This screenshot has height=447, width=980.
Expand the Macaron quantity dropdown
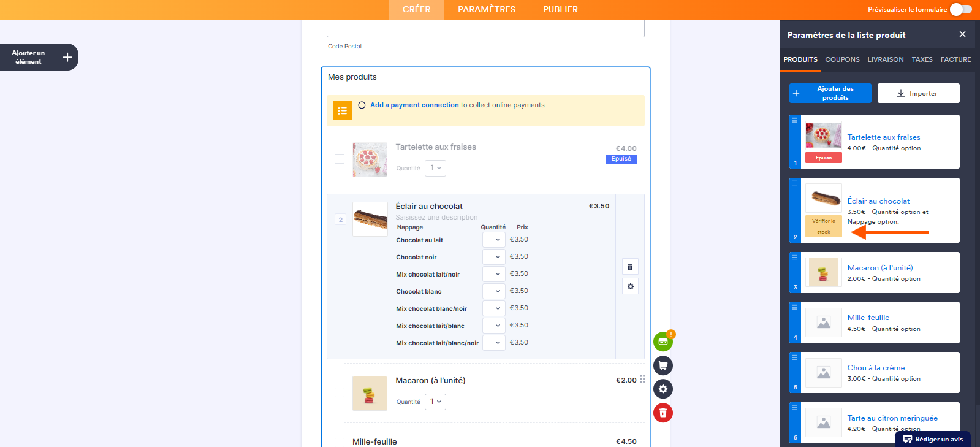click(x=435, y=402)
